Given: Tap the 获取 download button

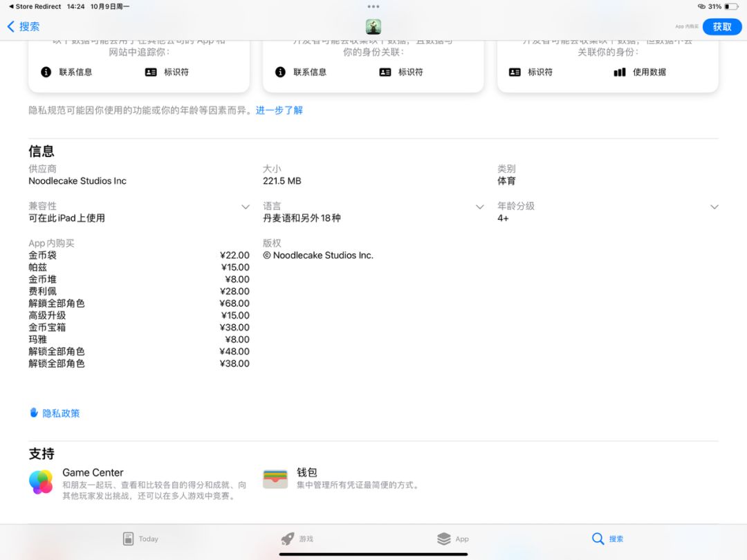Looking at the screenshot, I should [721, 27].
